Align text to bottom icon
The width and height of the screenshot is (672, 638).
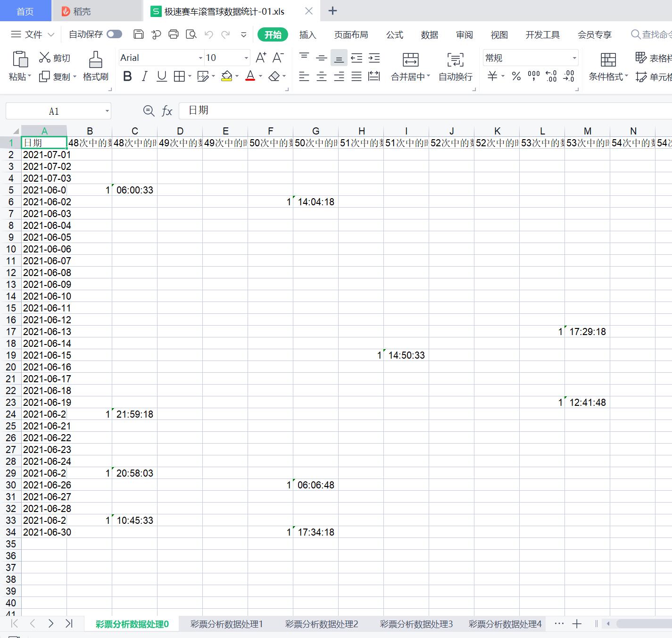coord(339,58)
